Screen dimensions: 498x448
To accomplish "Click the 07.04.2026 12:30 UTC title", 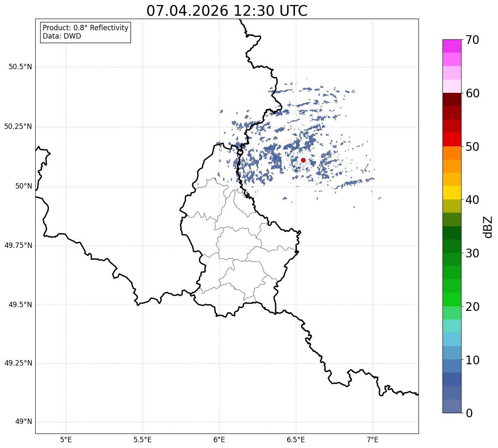I will click(x=227, y=11).
